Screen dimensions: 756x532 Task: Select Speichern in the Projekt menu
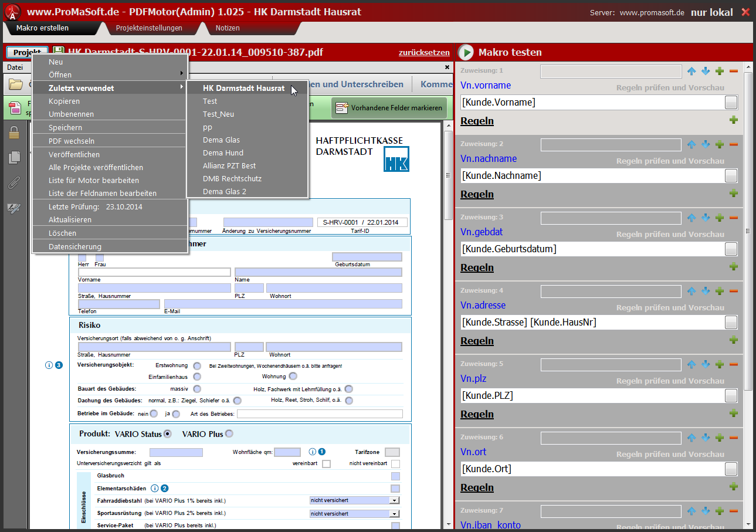pos(110,127)
